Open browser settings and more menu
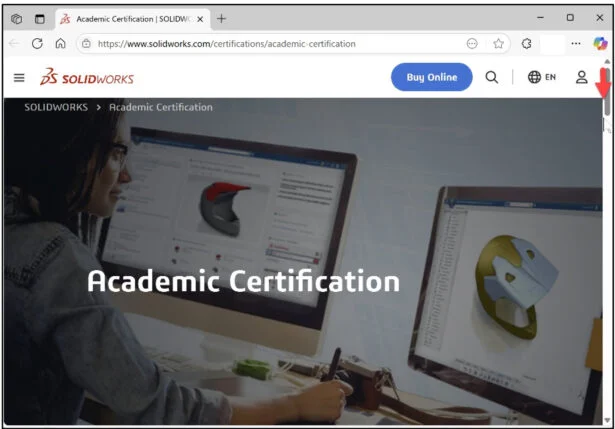 tap(576, 44)
